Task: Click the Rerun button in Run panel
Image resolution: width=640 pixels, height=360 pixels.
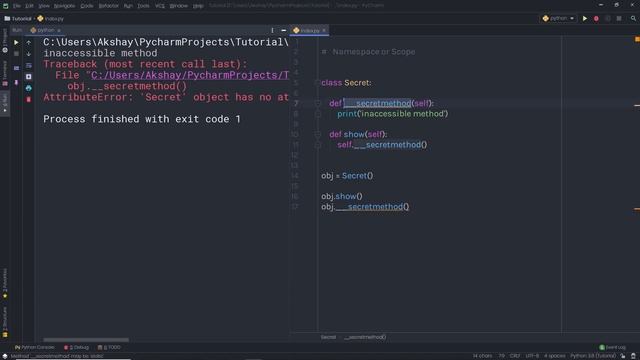Action: click(x=16, y=42)
